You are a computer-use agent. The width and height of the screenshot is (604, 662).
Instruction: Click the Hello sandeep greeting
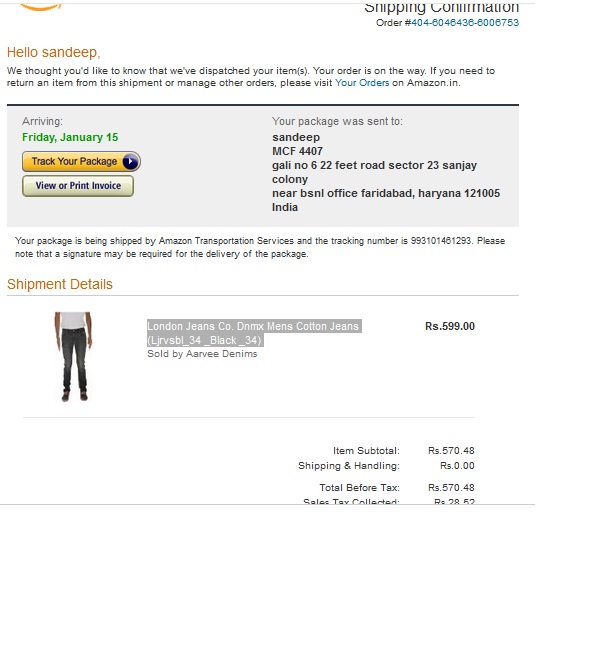54,52
